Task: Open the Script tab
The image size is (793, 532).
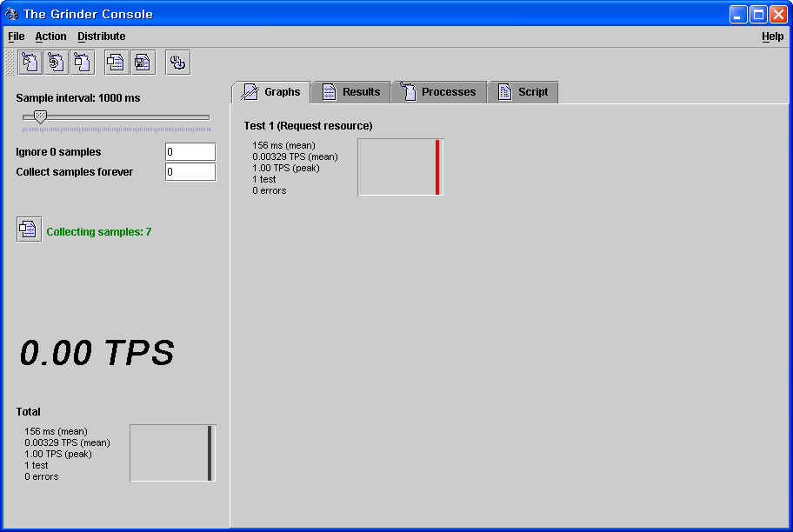Action: 523,92
